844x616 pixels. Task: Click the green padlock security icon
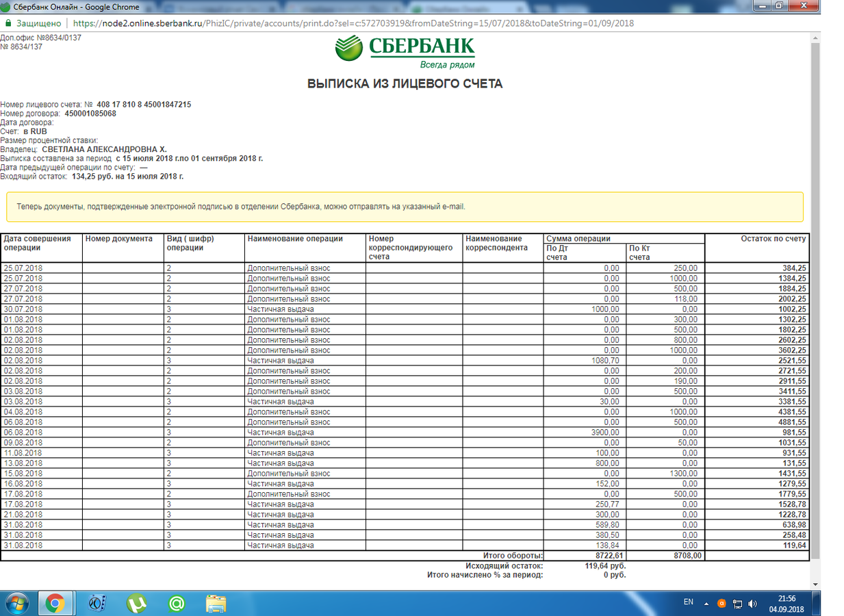point(7,23)
